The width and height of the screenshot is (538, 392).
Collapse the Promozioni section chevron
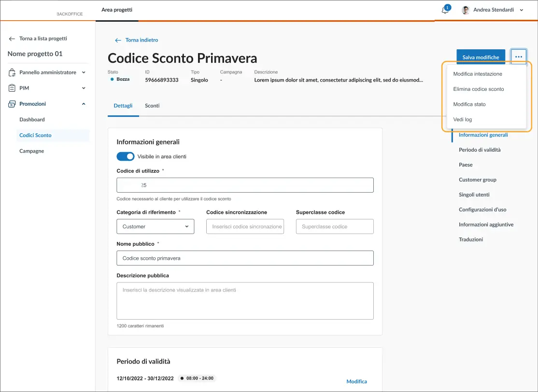(84, 104)
